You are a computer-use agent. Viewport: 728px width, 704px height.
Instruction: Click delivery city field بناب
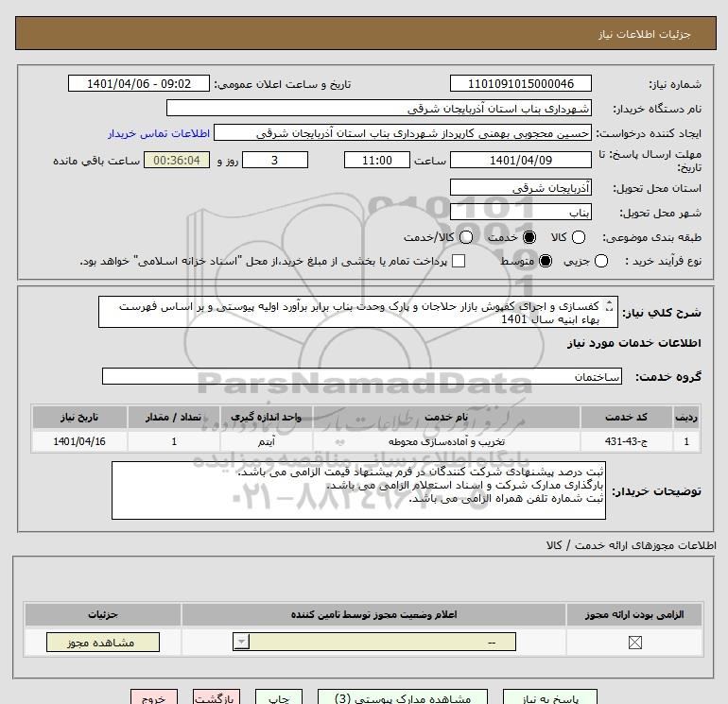(520, 212)
